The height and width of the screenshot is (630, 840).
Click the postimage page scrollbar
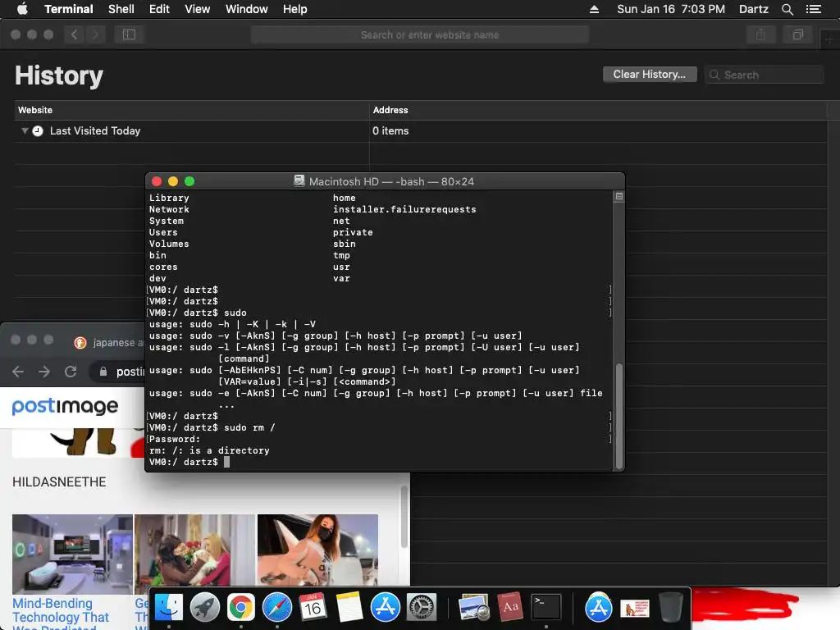click(404, 517)
